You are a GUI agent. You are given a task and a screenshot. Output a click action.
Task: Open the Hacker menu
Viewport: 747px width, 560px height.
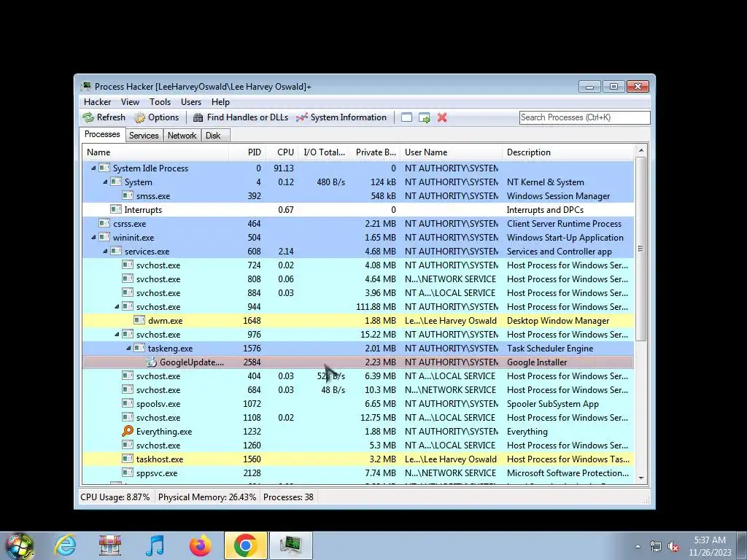coord(97,102)
